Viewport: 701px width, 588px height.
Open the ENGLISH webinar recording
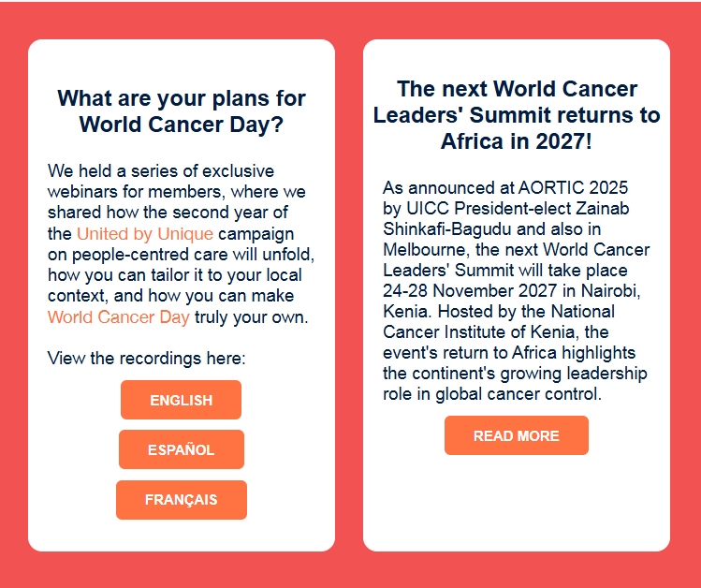pos(181,400)
